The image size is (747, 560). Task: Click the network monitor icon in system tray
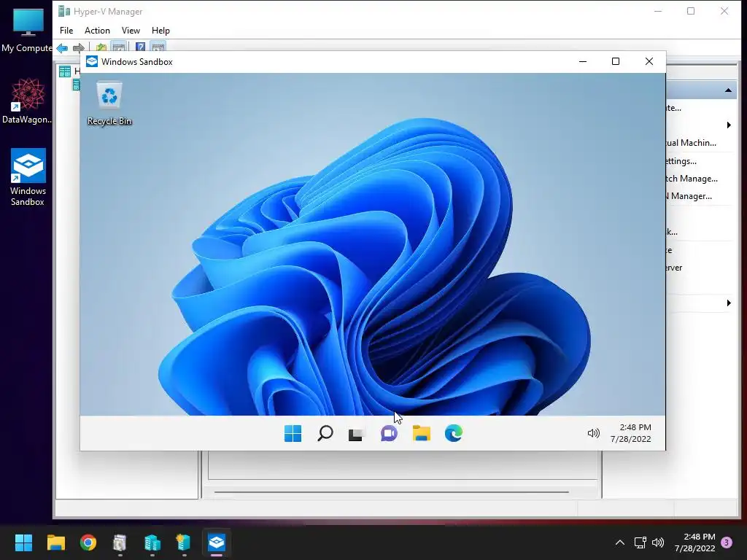640,542
